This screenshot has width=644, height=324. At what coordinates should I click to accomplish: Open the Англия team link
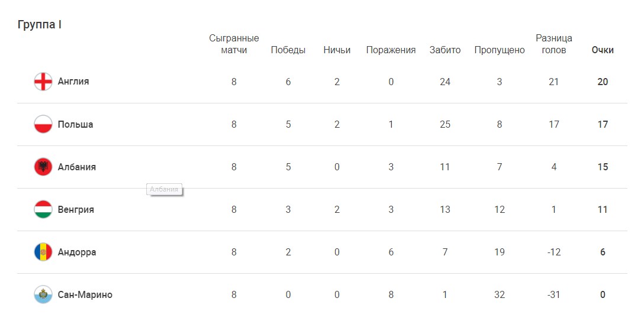[73, 82]
